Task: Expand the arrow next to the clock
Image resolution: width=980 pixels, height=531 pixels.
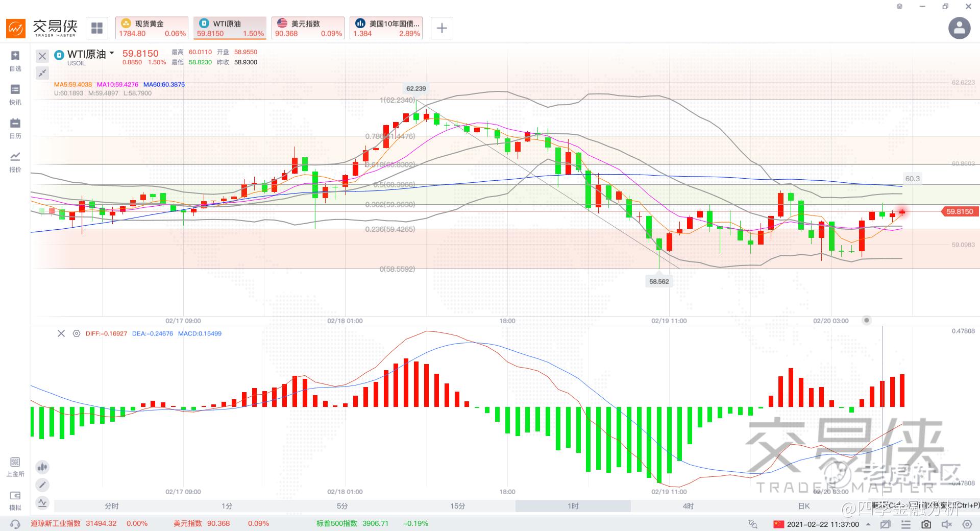Action: (x=868, y=524)
